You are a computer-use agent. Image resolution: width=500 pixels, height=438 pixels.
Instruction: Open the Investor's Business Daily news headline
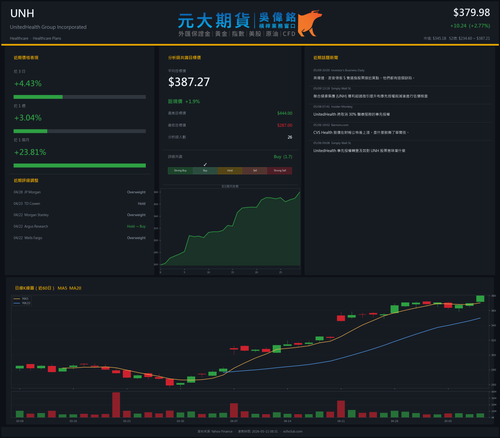(x=364, y=78)
